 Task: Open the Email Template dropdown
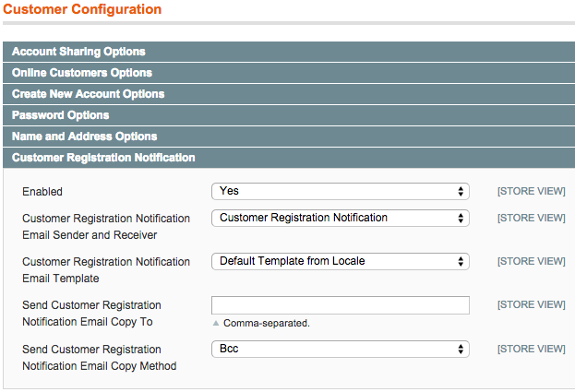[341, 261]
